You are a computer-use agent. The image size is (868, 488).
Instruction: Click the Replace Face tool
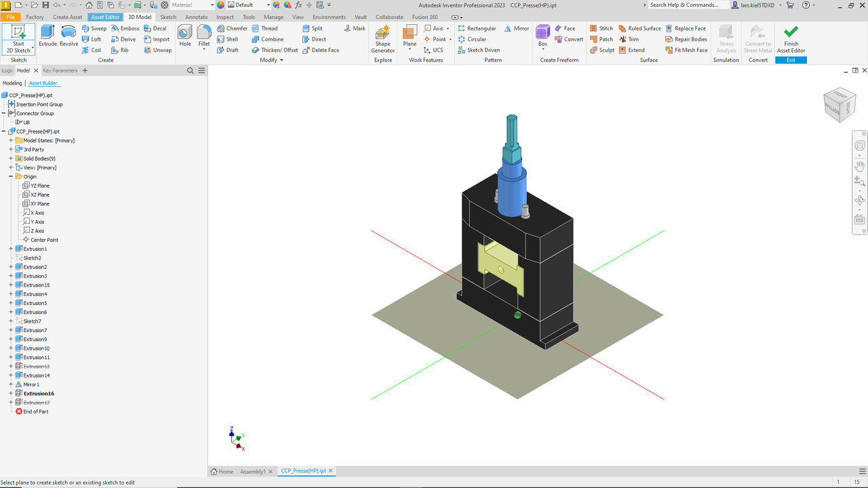(x=686, y=28)
